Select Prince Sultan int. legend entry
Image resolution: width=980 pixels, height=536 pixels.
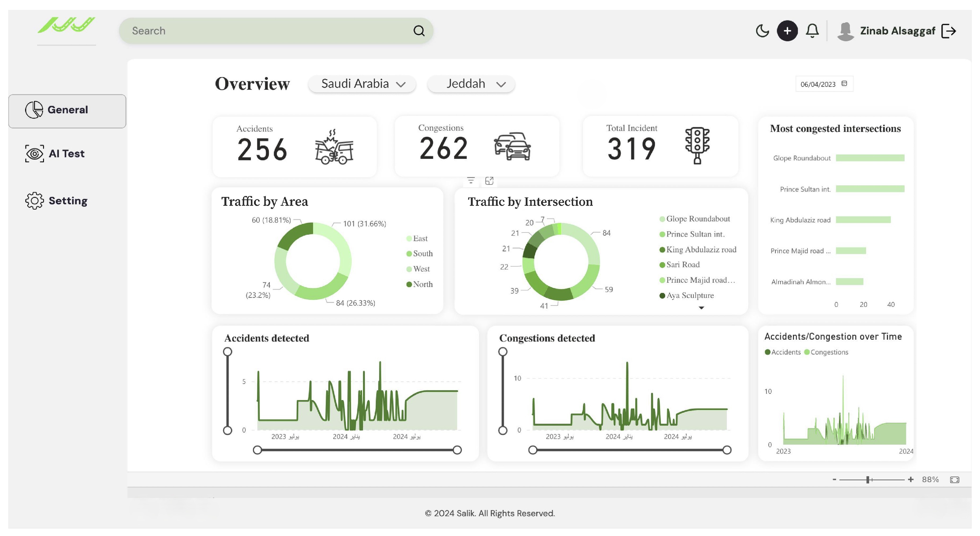point(692,234)
